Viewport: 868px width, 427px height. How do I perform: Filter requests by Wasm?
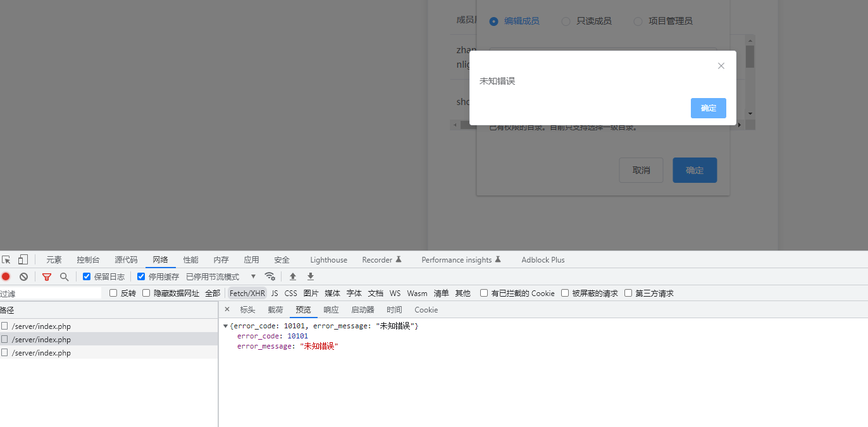coord(417,293)
